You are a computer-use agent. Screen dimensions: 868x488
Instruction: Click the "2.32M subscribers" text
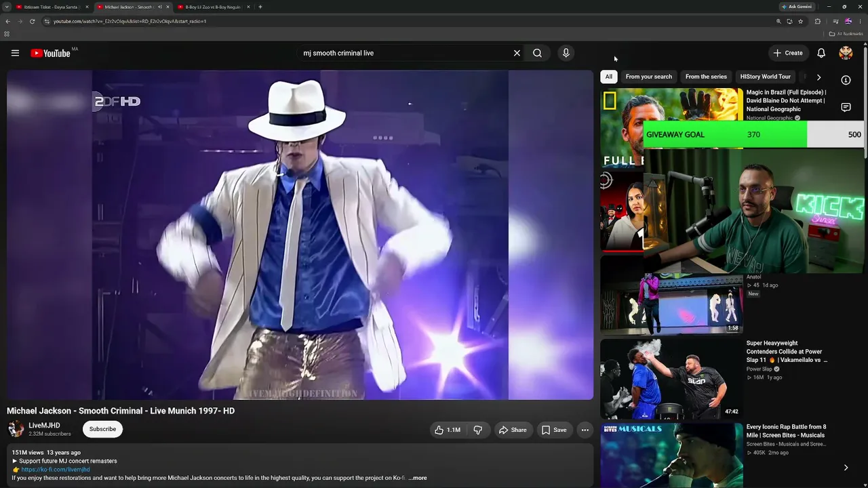[50, 434]
